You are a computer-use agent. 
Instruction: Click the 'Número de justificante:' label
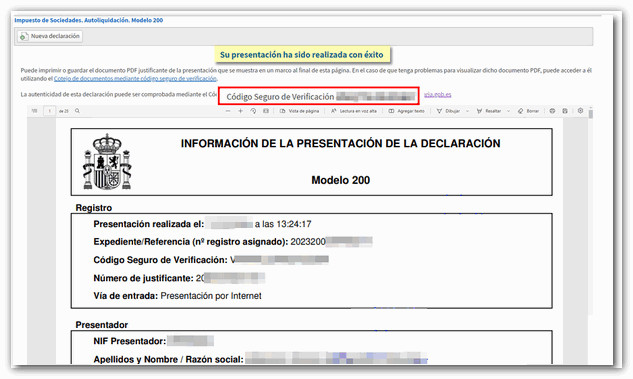[143, 278]
